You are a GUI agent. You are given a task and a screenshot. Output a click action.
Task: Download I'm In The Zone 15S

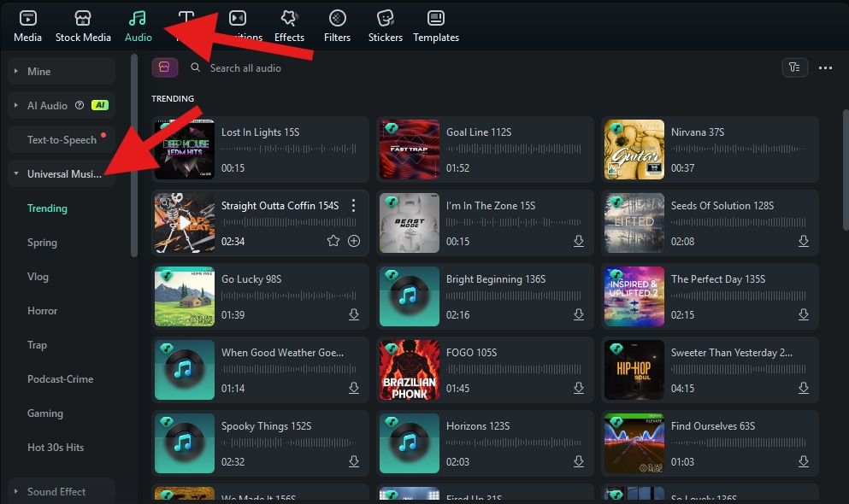[579, 241]
